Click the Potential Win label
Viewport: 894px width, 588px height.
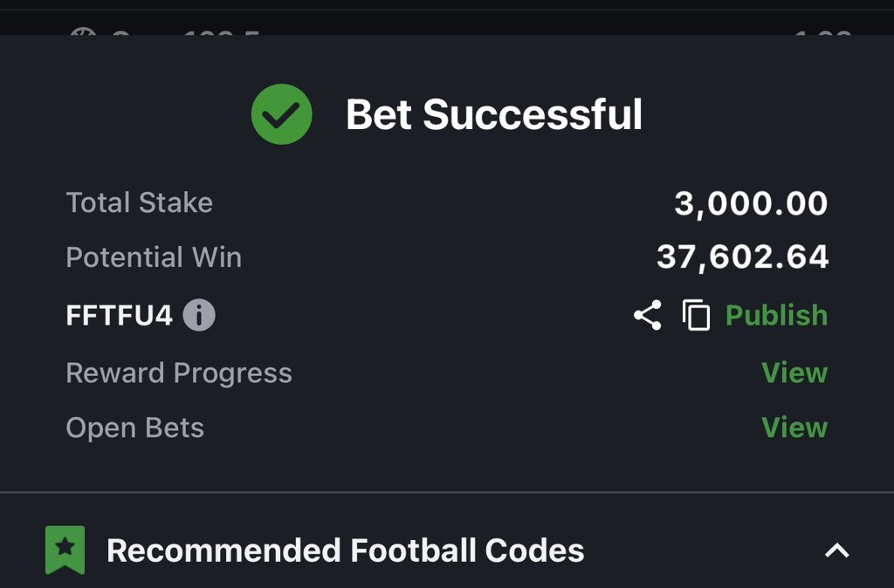point(154,257)
